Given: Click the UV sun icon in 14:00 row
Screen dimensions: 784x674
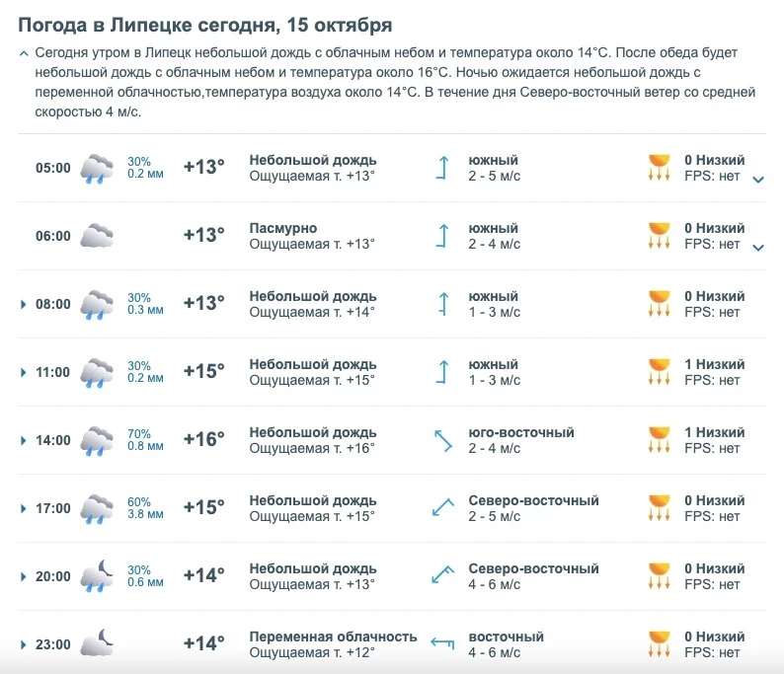Looking at the screenshot, I should click(x=659, y=440).
